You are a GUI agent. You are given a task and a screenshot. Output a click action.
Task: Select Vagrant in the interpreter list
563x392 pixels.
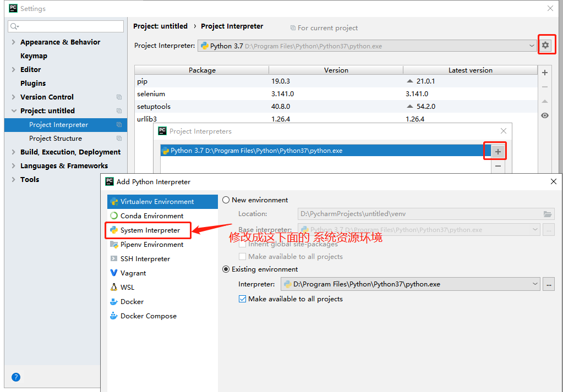[162, 273]
